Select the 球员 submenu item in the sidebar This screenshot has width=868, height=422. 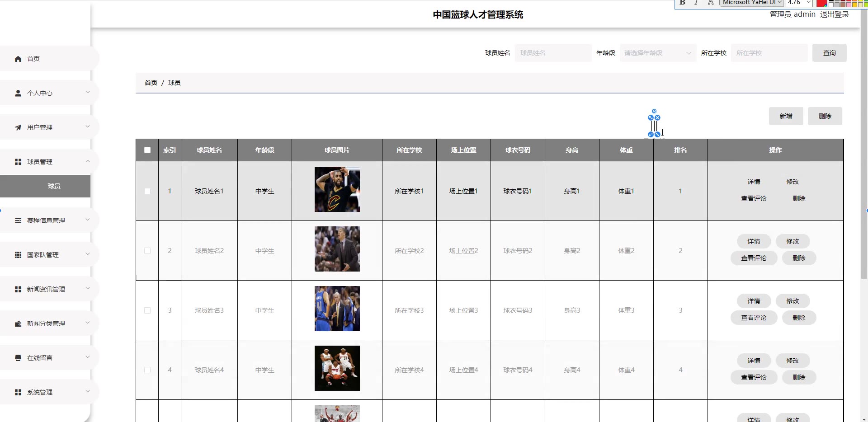tap(45, 186)
